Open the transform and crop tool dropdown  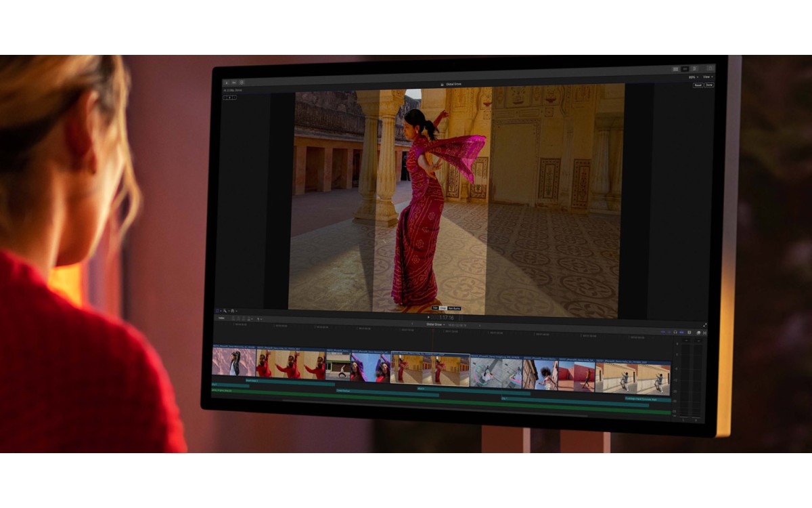pos(219,311)
